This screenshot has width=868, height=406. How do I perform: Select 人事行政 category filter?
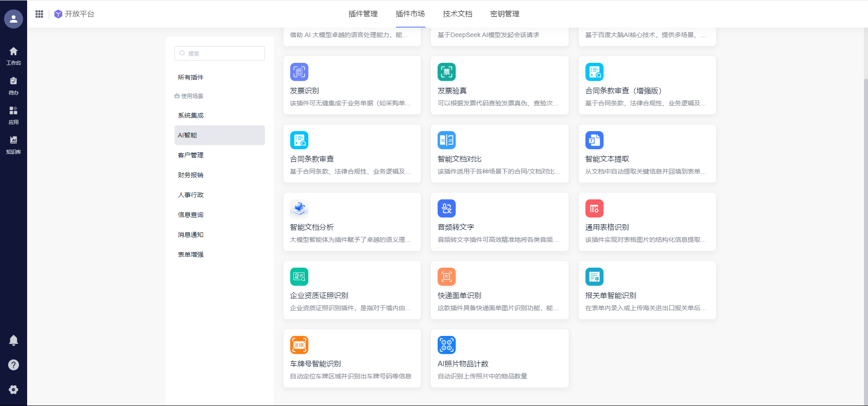point(191,195)
